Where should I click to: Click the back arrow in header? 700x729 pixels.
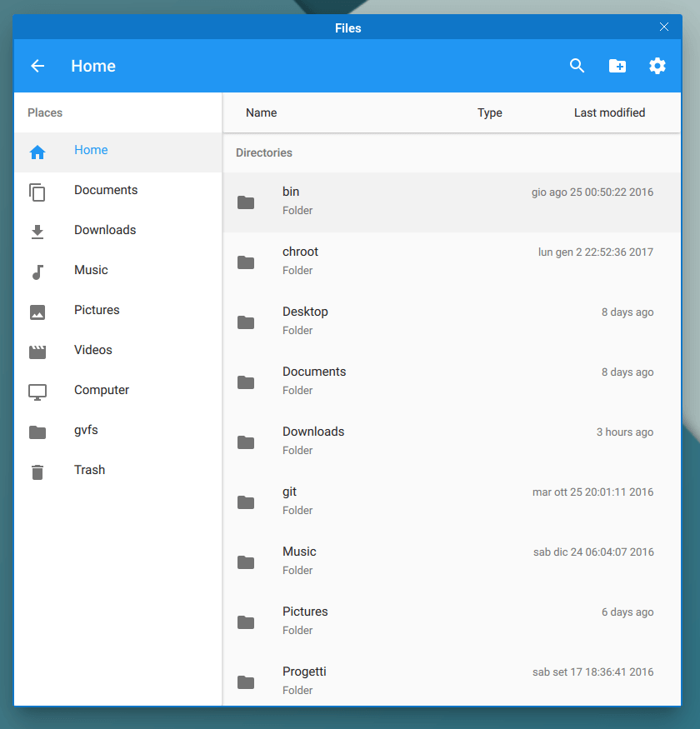(x=37, y=67)
